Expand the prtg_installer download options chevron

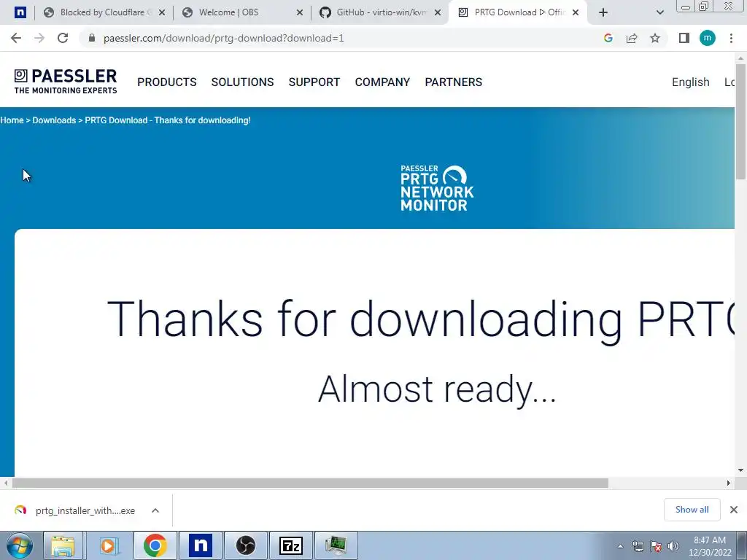[155, 510]
